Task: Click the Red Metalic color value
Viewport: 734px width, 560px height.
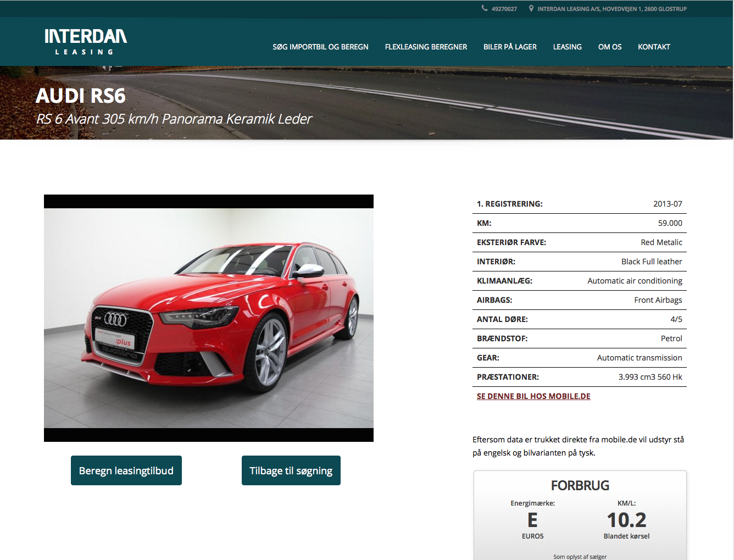Action: pos(661,242)
